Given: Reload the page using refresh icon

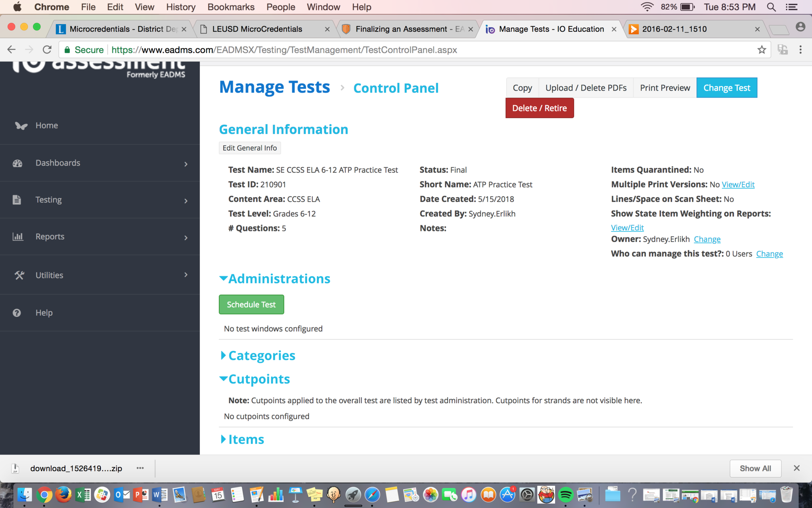Looking at the screenshot, I should pos(47,50).
